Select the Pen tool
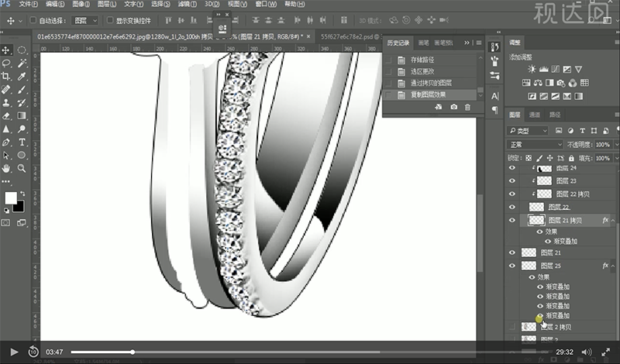Screen dimensions: 620x364 pyautogui.click(x=6, y=143)
